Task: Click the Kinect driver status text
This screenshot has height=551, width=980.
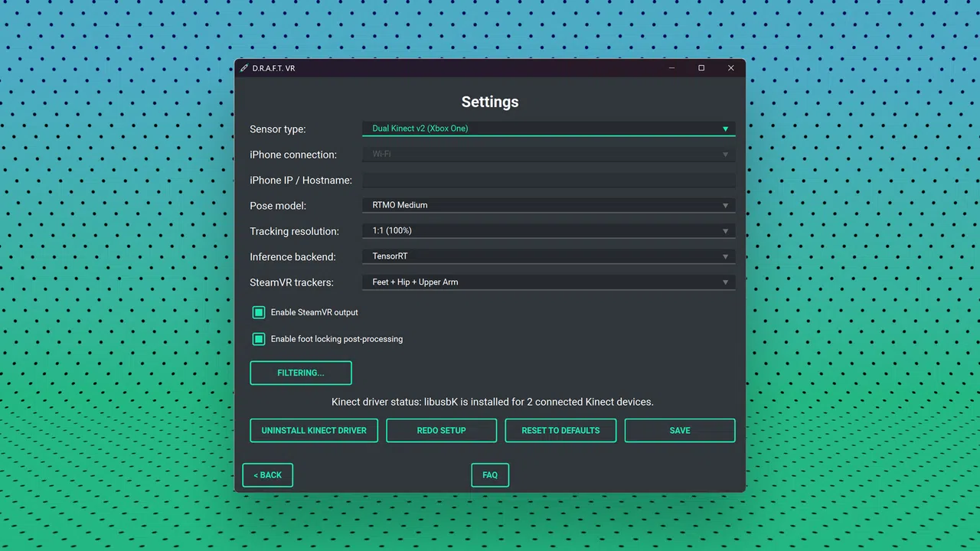Action: point(492,402)
